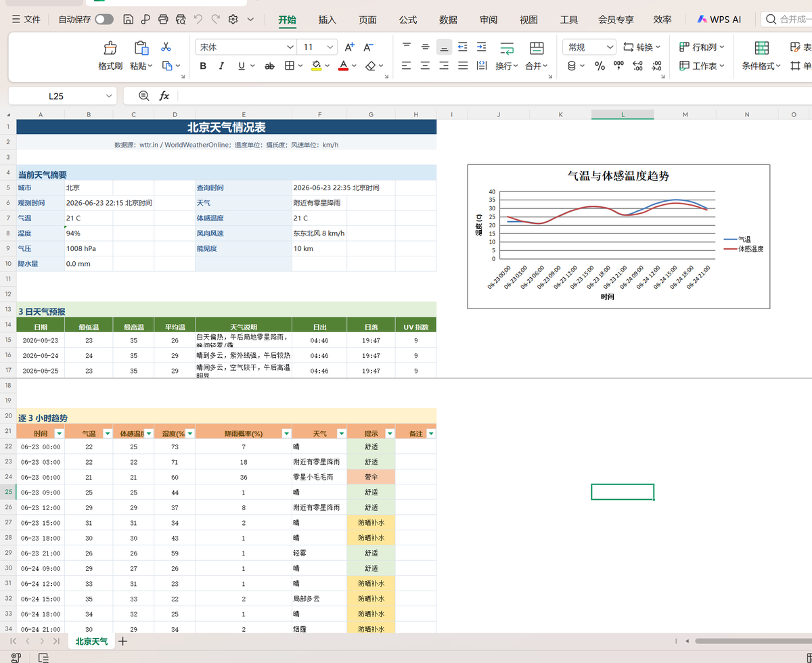The width and height of the screenshot is (812, 663).
Task: Click the Save icon in quick access toolbar
Action: click(128, 20)
